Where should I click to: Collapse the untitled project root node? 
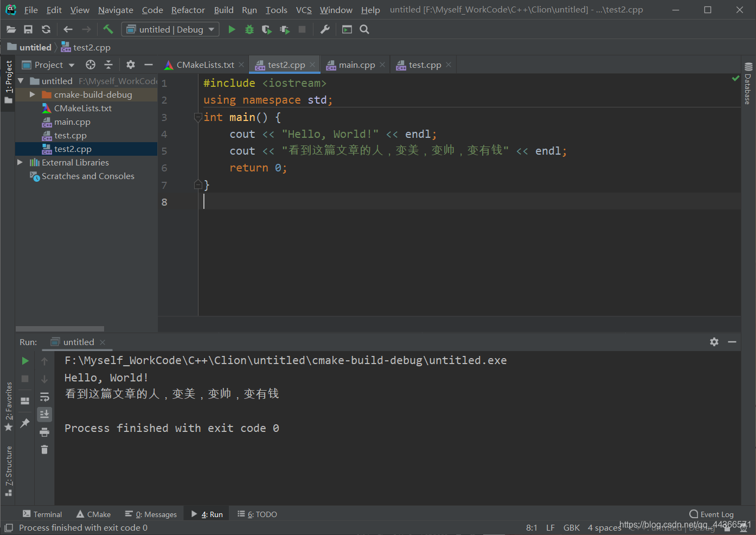(20, 80)
